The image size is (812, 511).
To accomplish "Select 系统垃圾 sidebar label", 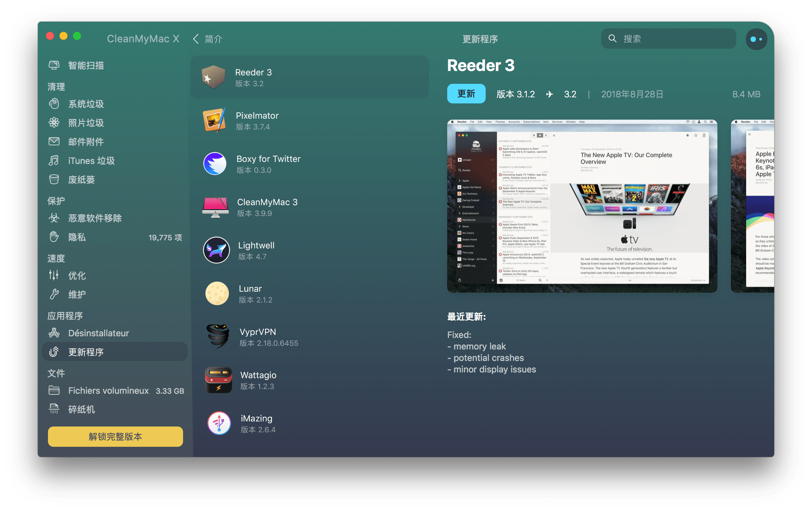I will click(86, 104).
